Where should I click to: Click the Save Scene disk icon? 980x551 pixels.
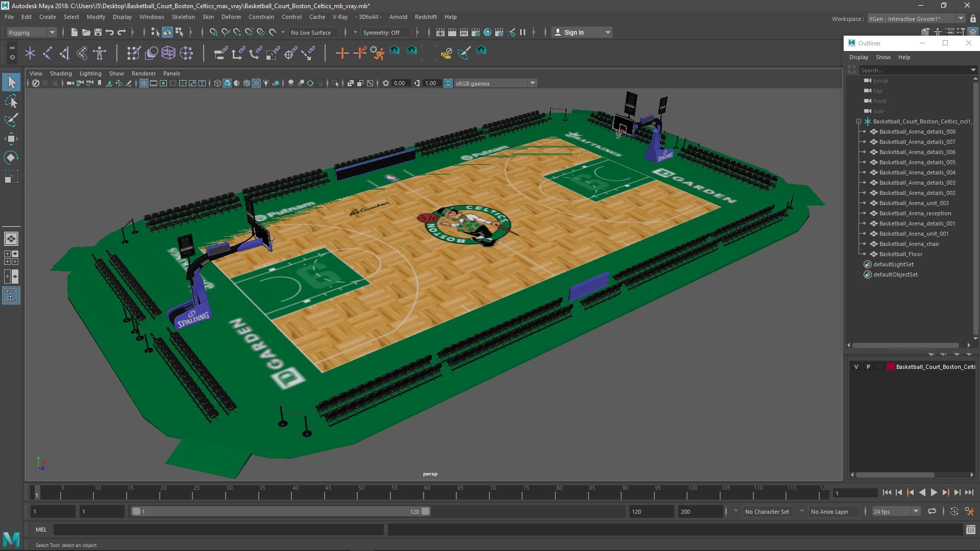(x=98, y=32)
